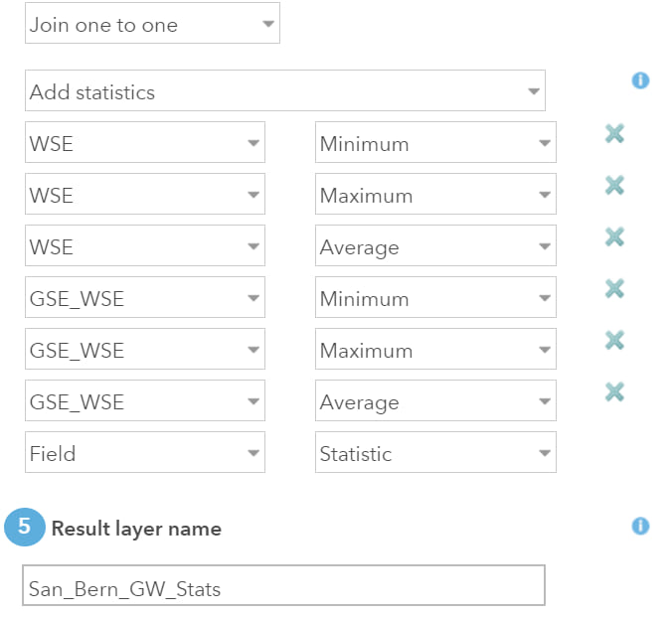The image size is (672, 619).
Task: Show info for Result layer name
Action: [640, 526]
